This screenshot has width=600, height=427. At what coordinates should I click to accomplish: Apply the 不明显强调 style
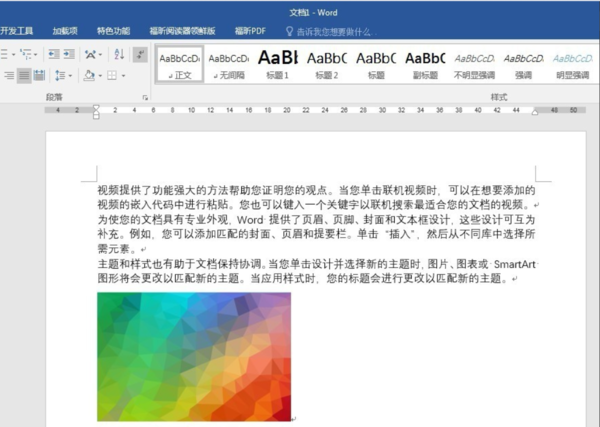point(474,64)
